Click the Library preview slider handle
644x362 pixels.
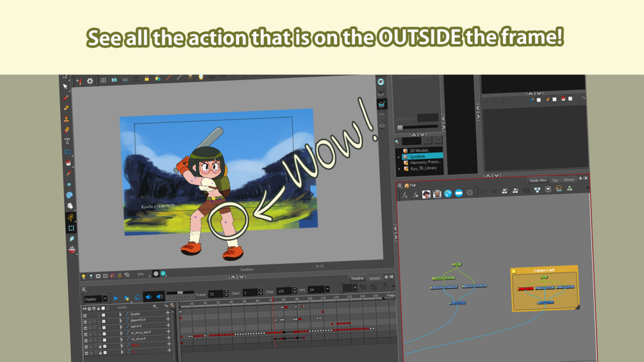(400, 128)
